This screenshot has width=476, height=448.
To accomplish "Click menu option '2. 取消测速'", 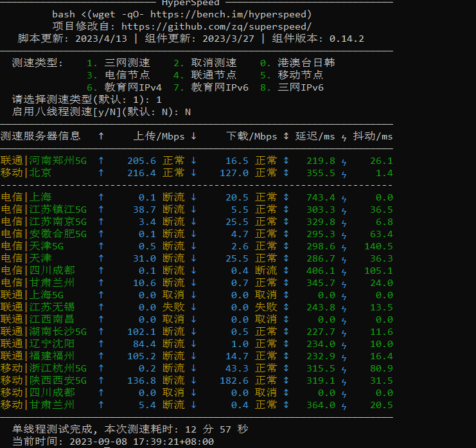I will (205, 63).
